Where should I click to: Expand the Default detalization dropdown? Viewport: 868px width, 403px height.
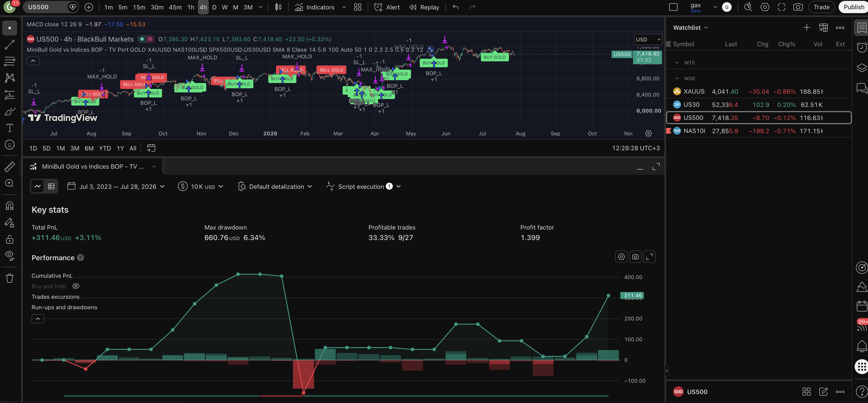(275, 187)
